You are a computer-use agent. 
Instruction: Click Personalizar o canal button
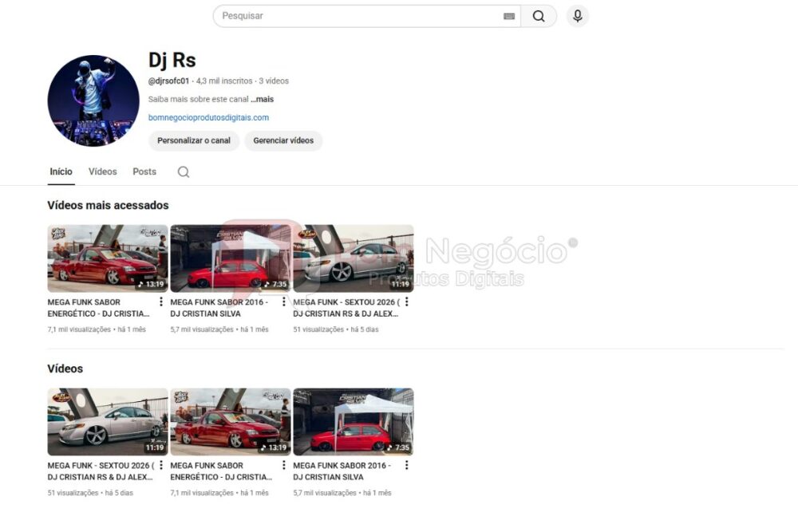click(194, 141)
